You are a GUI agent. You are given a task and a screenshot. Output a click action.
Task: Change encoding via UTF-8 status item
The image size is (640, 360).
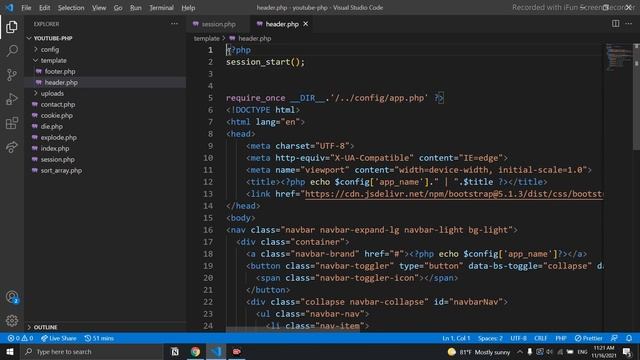(x=518, y=338)
